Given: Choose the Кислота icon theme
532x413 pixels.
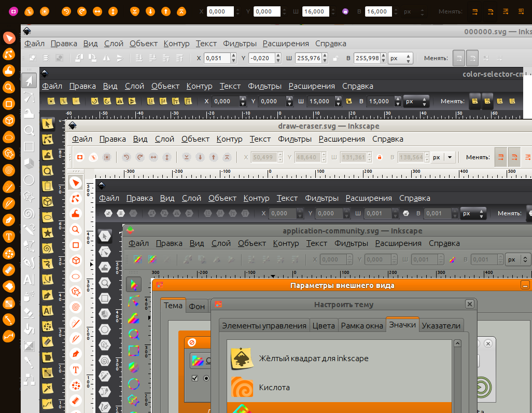Looking at the screenshot, I should pyautogui.click(x=339, y=387).
